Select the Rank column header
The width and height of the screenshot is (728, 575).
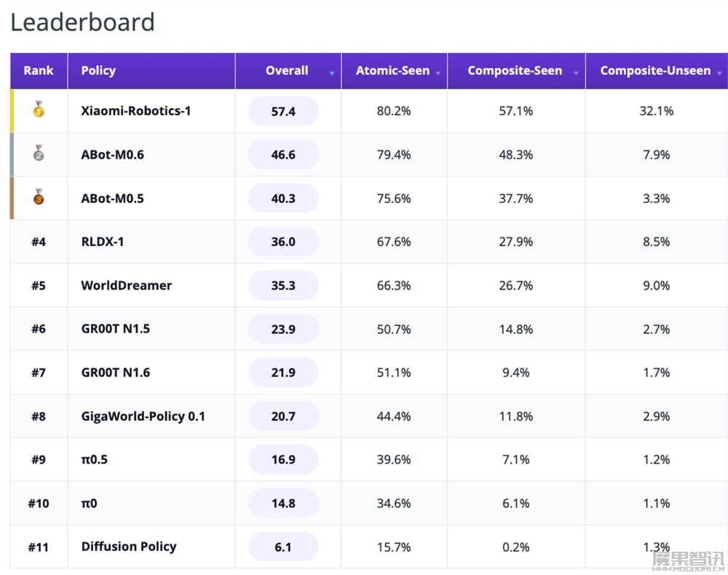39,71
